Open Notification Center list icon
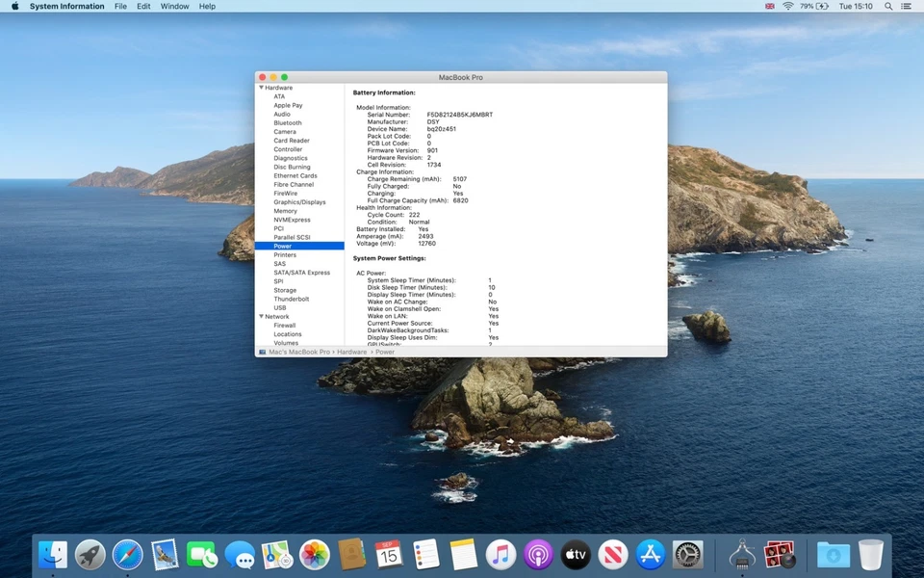Image resolution: width=924 pixels, height=578 pixels. coord(907,6)
